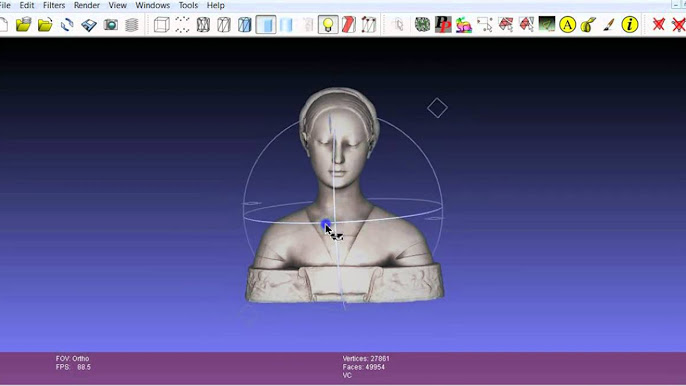Reload the mesh with the blue arrows icon

click(67, 25)
